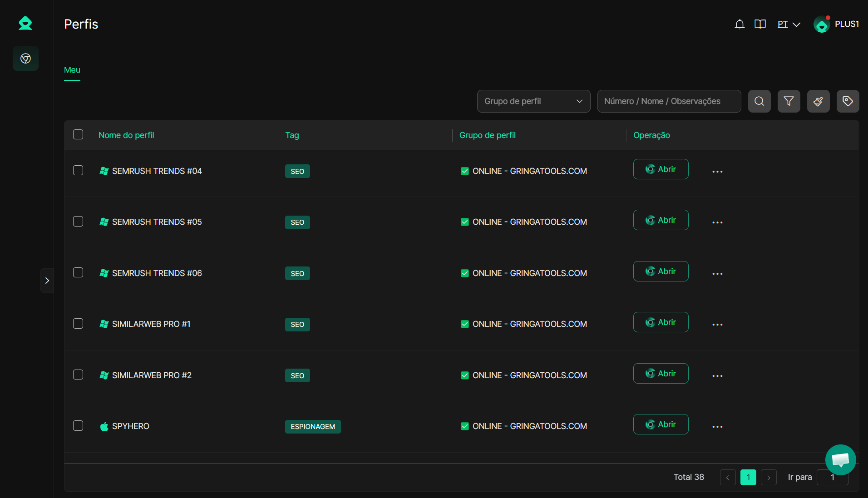
Task: Go to the previous page arrow
Action: (x=728, y=478)
